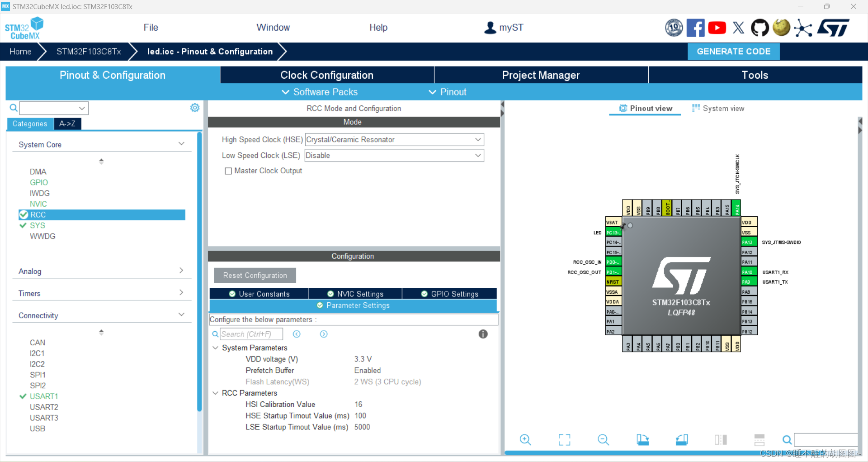Click the Reset Configuration button
Image resolution: width=868 pixels, height=462 pixels.
255,275
